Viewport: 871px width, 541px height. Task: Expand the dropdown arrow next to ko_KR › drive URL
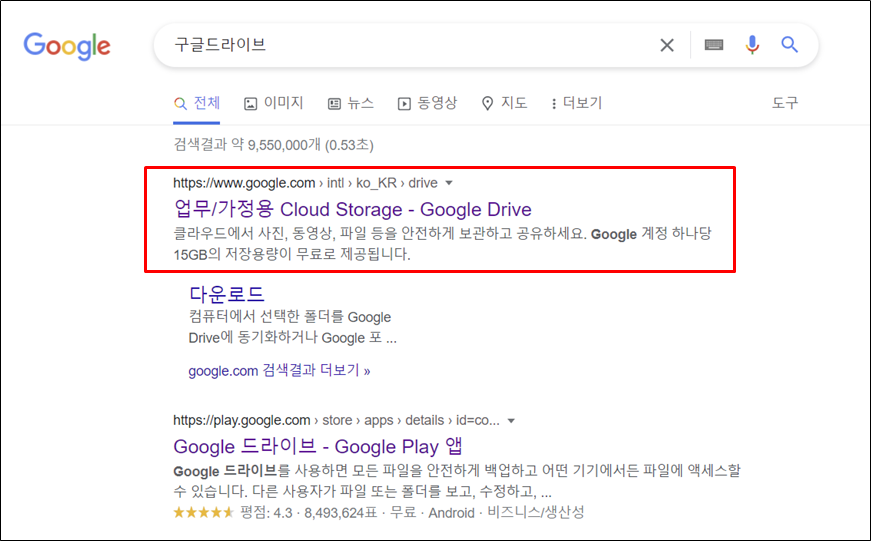[449, 183]
